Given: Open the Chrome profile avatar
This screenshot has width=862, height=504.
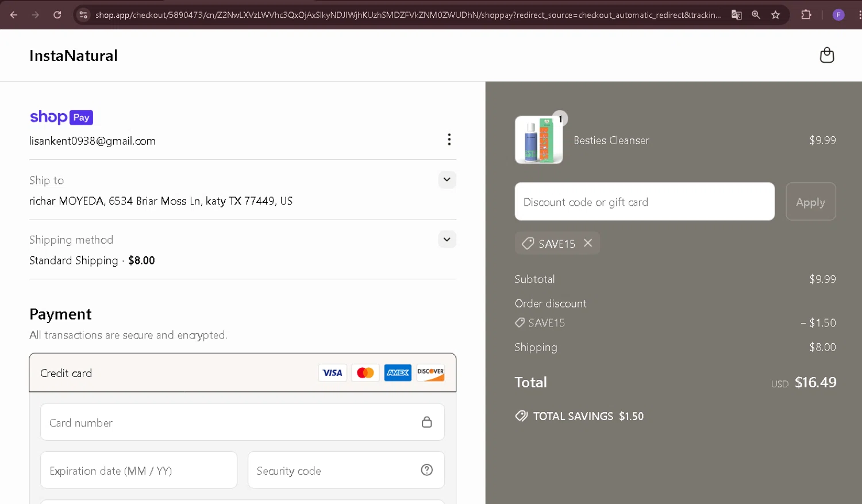Looking at the screenshot, I should (838, 15).
